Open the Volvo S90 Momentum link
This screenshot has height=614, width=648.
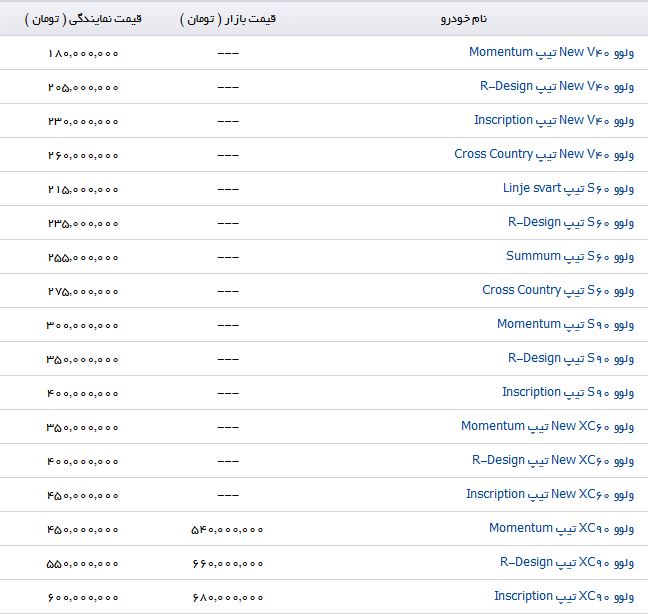point(565,325)
